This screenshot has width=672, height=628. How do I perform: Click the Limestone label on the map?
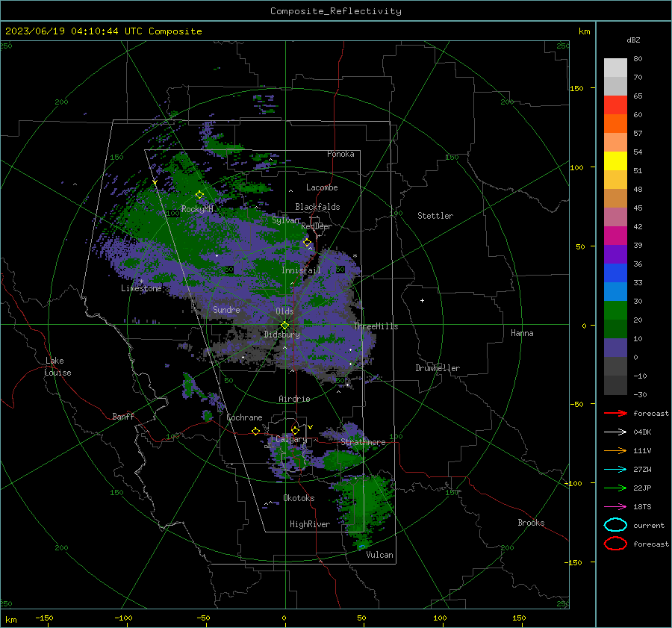(x=141, y=288)
